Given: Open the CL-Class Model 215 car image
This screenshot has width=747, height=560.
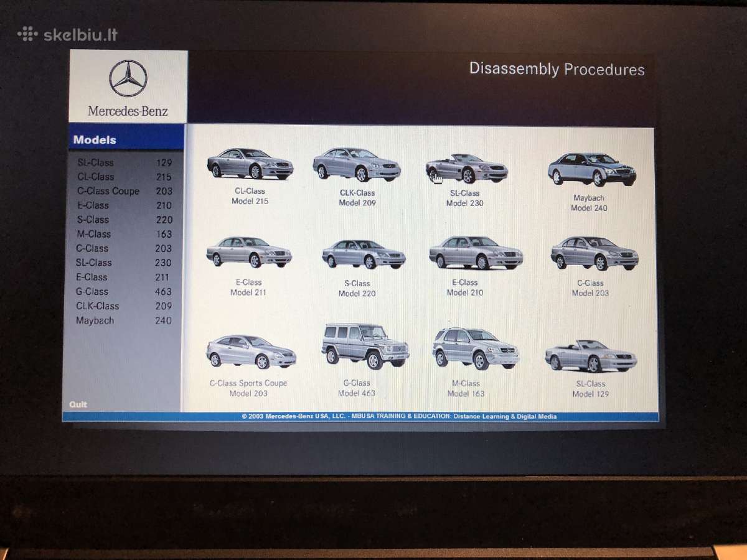Looking at the screenshot, I should coord(250,164).
